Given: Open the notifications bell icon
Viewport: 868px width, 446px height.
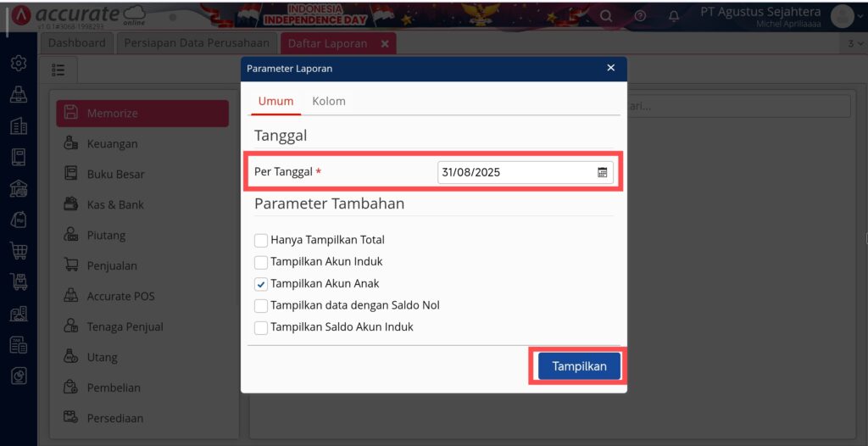Looking at the screenshot, I should 674,16.
